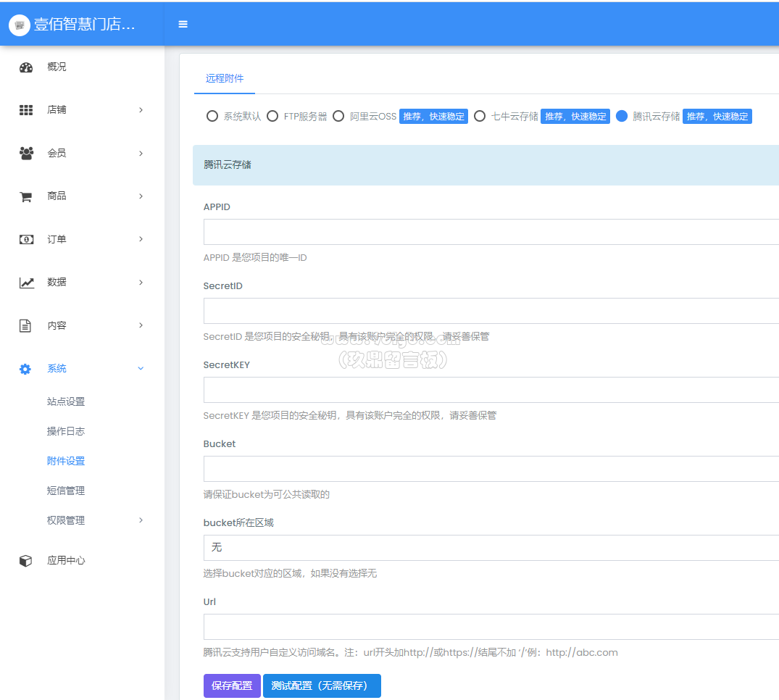This screenshot has width=779, height=700.
Task: Expand the 商品 menu chevron
Action: (141, 196)
